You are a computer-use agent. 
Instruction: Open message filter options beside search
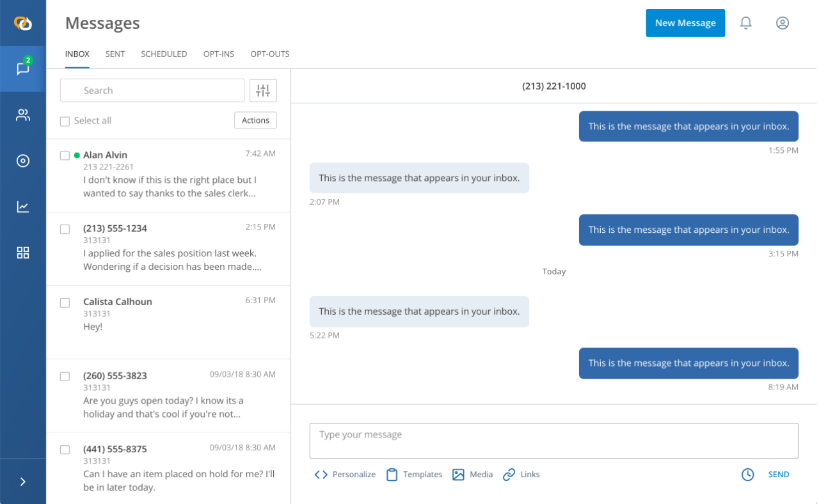[263, 90]
